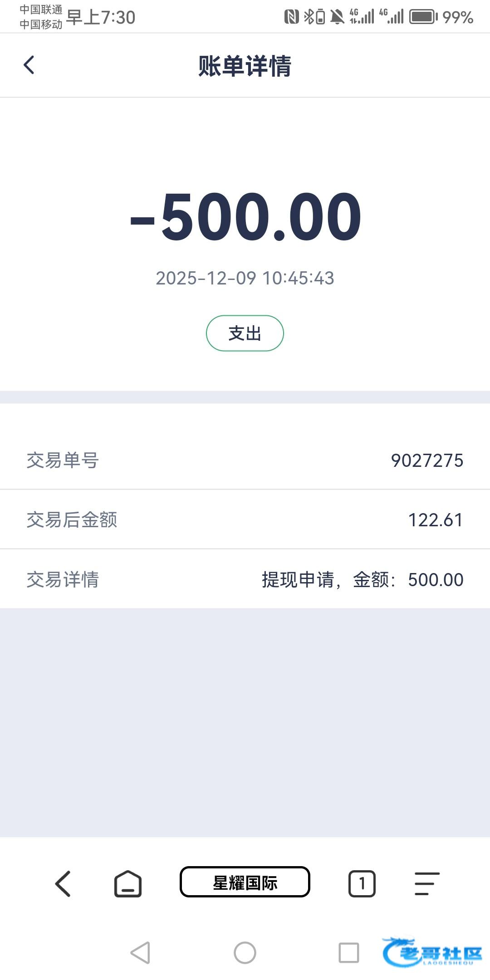This screenshot has height=980, width=490.
Task: Tap the battery icon in status bar
Action: point(423,17)
